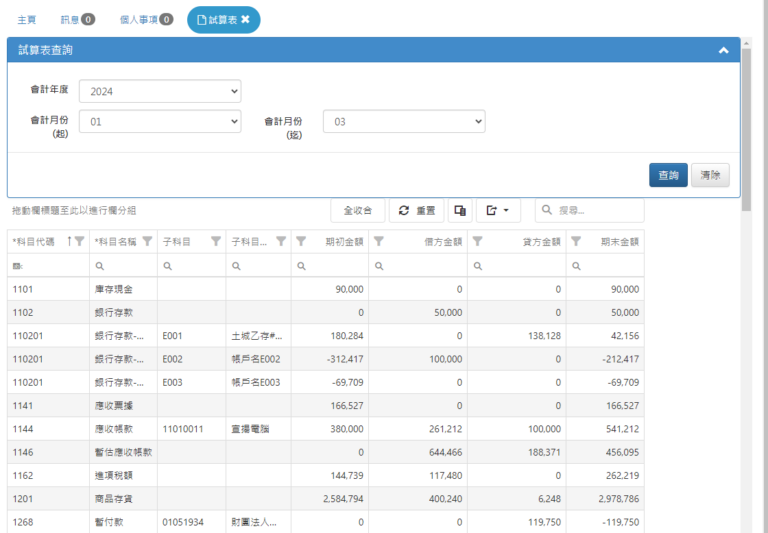Close the 試算表 tab
This screenshot has width=768, height=533.
pos(245,19)
